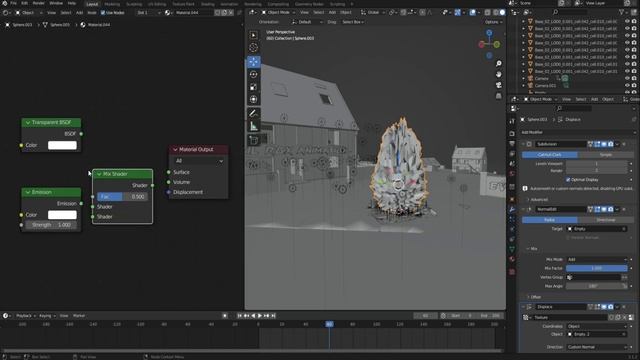
Task: Activate the Move tool in viewport
Action: (253, 62)
